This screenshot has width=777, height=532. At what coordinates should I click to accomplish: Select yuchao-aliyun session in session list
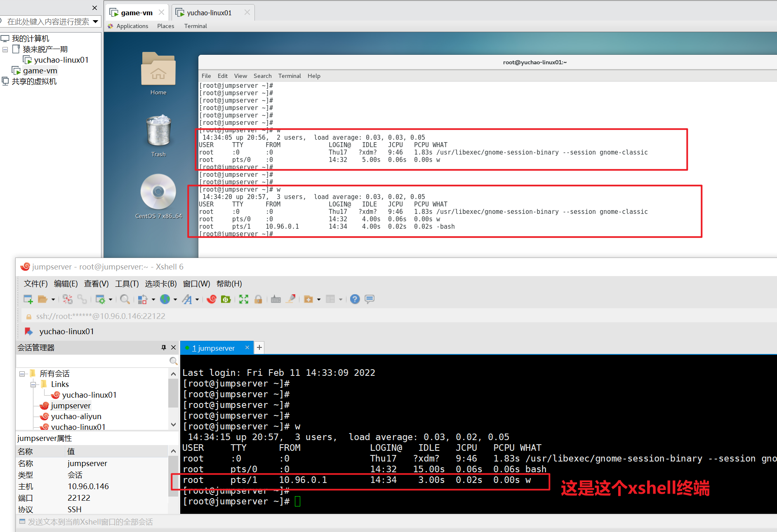76,416
